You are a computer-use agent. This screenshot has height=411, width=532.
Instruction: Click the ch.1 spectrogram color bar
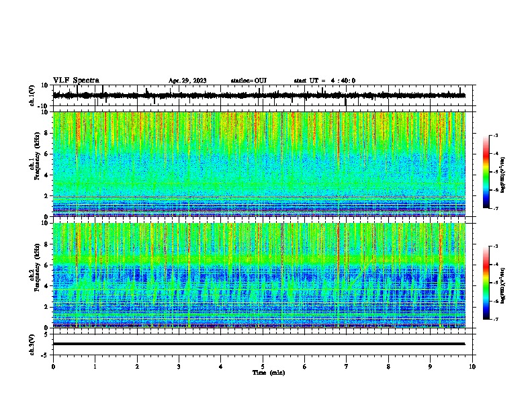coord(486,172)
